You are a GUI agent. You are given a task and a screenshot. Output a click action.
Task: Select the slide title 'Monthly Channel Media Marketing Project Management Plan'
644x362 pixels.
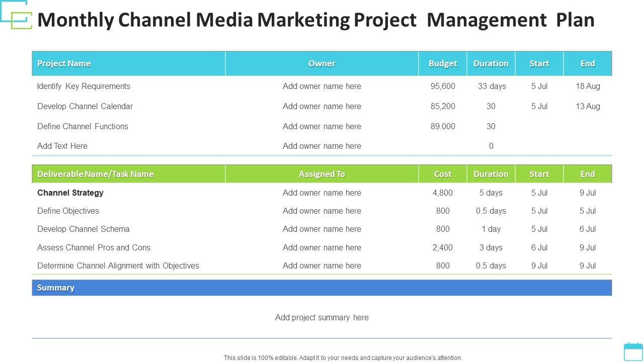pos(316,20)
